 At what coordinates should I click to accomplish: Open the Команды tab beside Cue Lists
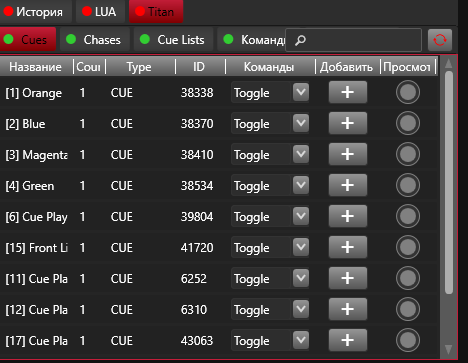point(252,39)
